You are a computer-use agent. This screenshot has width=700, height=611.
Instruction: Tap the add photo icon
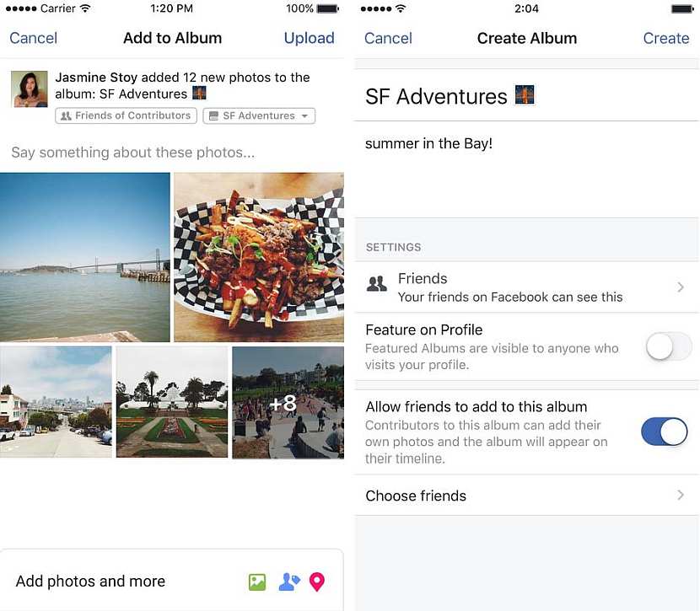[257, 582]
